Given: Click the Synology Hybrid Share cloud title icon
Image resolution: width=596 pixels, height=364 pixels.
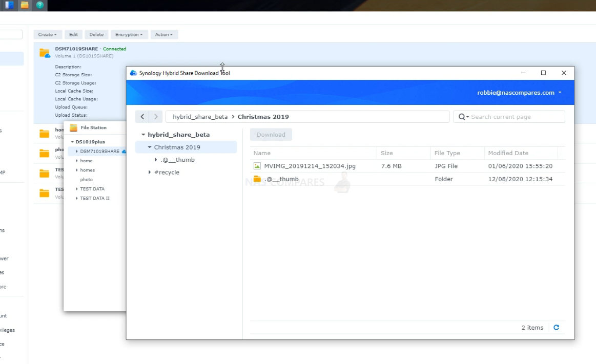Looking at the screenshot, I should 133,73.
